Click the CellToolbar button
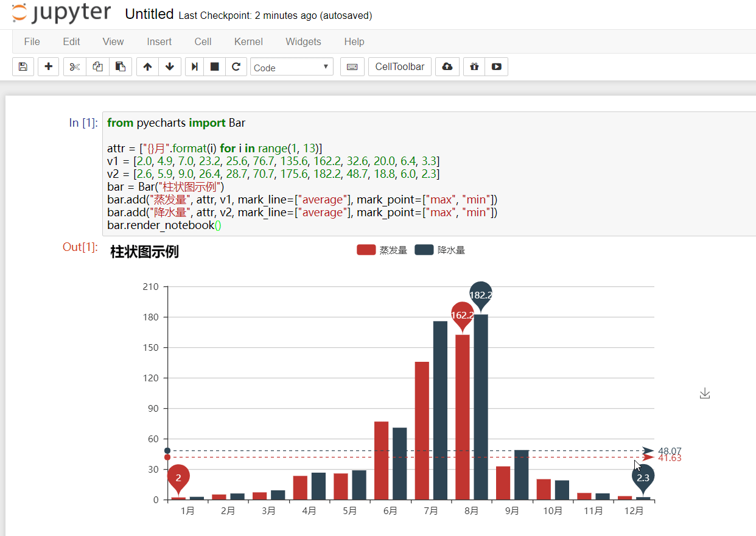756x536 pixels. pyautogui.click(x=399, y=66)
